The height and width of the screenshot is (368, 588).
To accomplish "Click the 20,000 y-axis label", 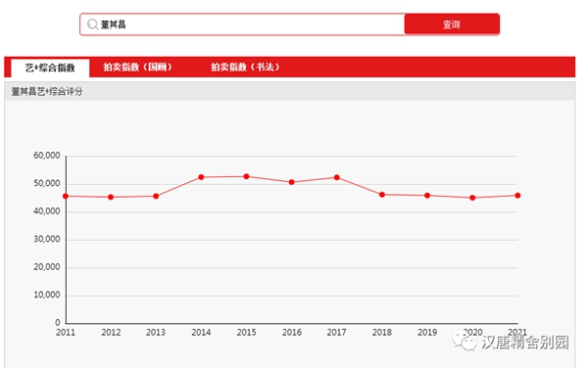I will click(46, 267).
